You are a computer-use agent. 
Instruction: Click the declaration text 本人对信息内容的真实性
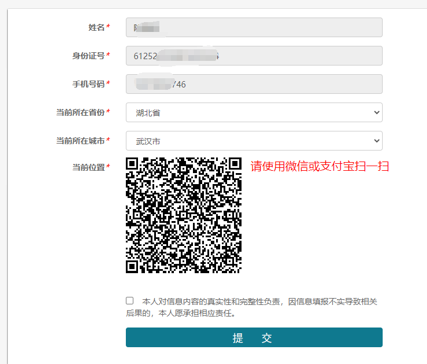tap(186, 302)
